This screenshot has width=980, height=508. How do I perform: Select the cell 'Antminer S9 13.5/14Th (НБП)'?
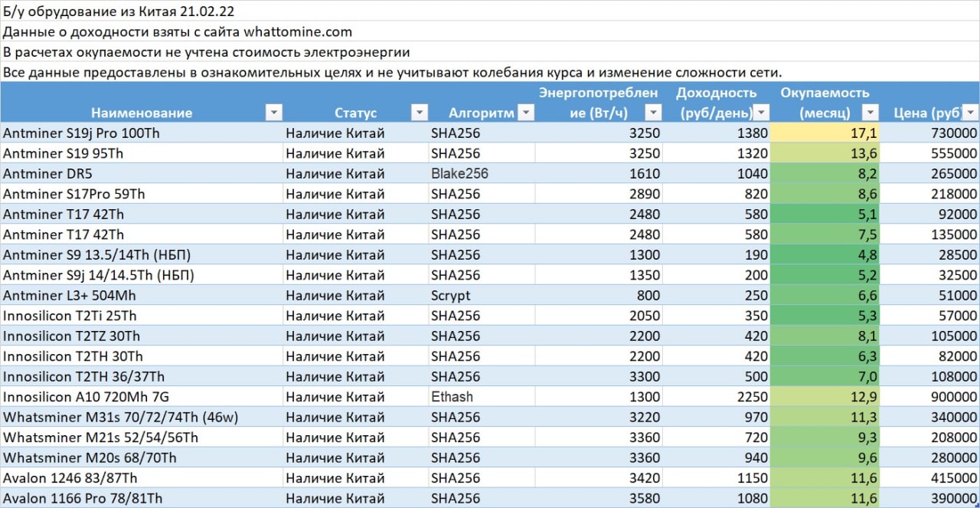(142, 254)
